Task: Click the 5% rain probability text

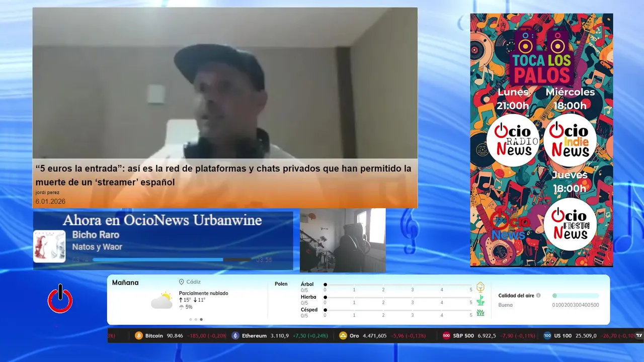Action: [189, 307]
